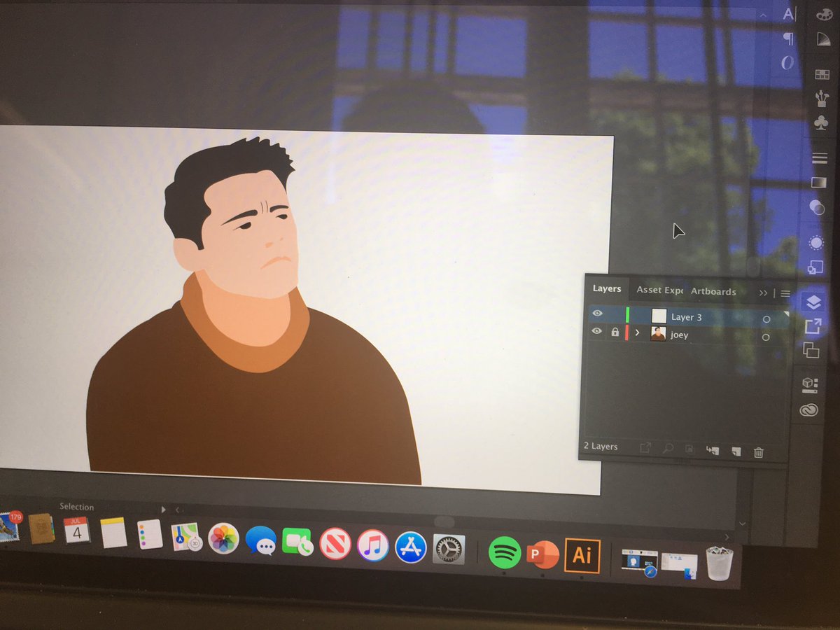Viewport: 840px width, 630px height.
Task: Open Calendar from the Dock
Action: point(76,530)
